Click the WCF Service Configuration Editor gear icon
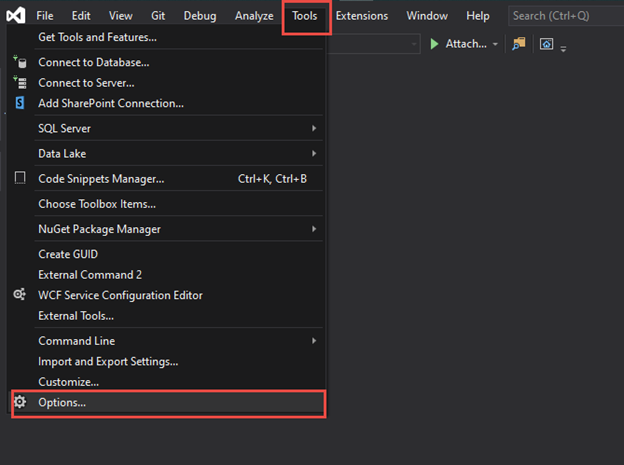This screenshot has width=624, height=465. 19,295
